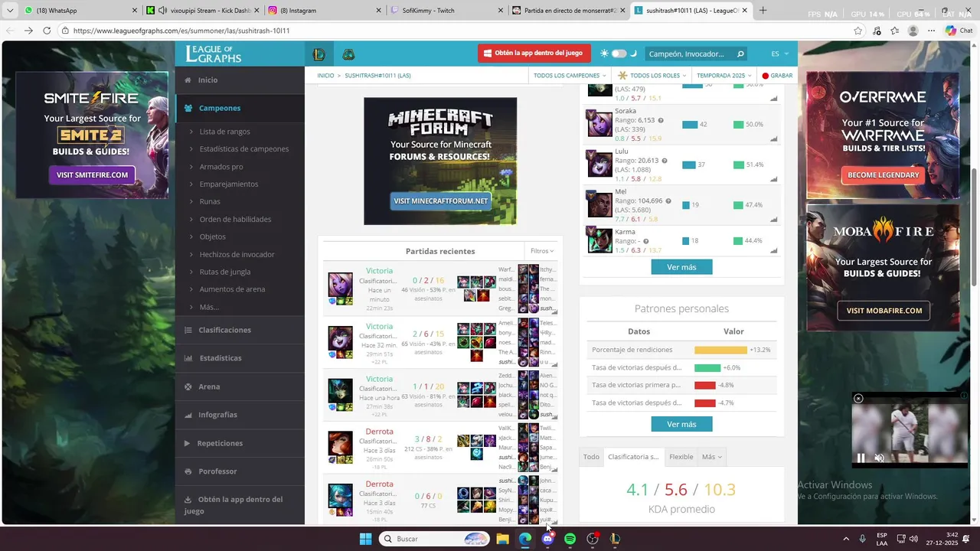Switch to the Flexible tab

pyautogui.click(x=681, y=457)
